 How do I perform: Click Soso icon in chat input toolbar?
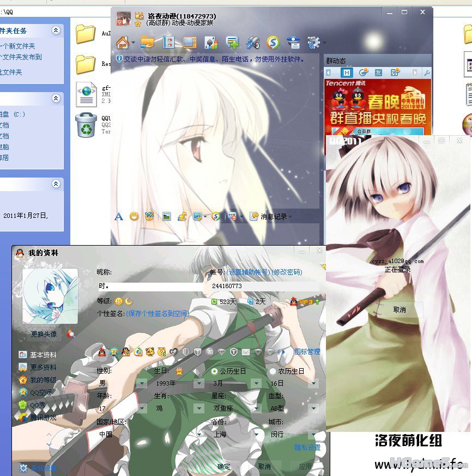coord(216,216)
